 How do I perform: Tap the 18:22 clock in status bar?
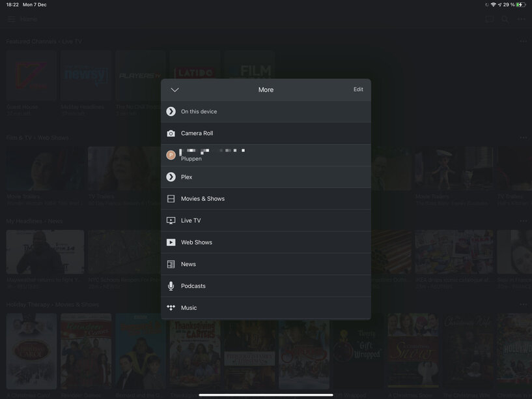(x=12, y=5)
